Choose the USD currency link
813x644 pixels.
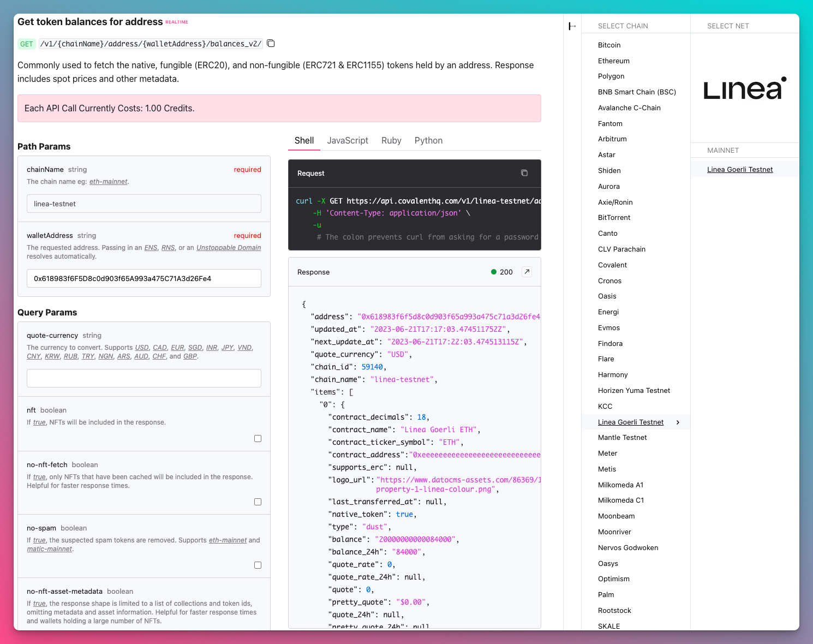[142, 348]
